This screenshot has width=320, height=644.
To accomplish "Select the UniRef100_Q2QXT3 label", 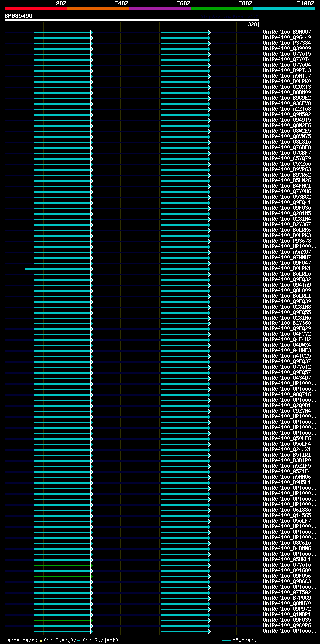I will click(x=287, y=87).
